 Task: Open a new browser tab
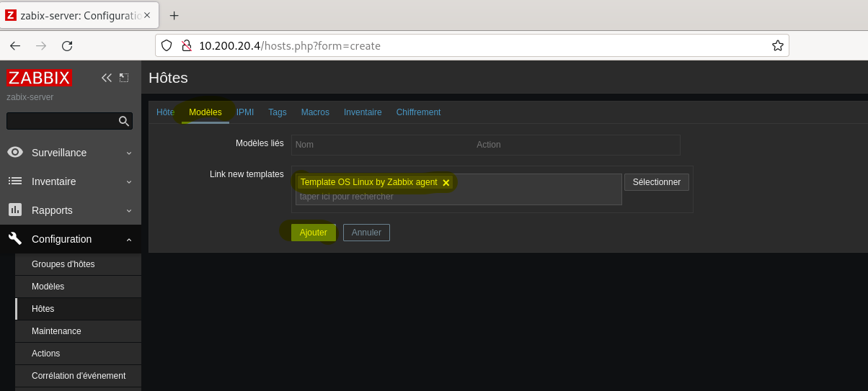(174, 16)
